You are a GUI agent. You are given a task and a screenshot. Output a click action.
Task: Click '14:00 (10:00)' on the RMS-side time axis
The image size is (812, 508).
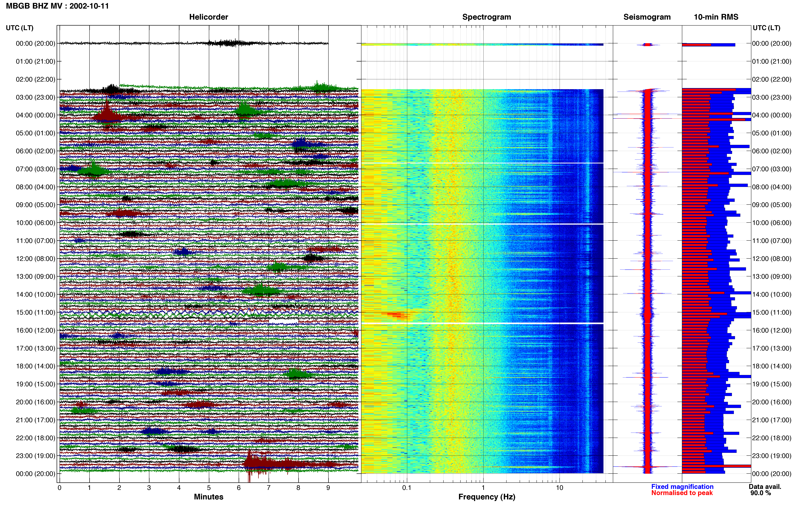[772, 294]
